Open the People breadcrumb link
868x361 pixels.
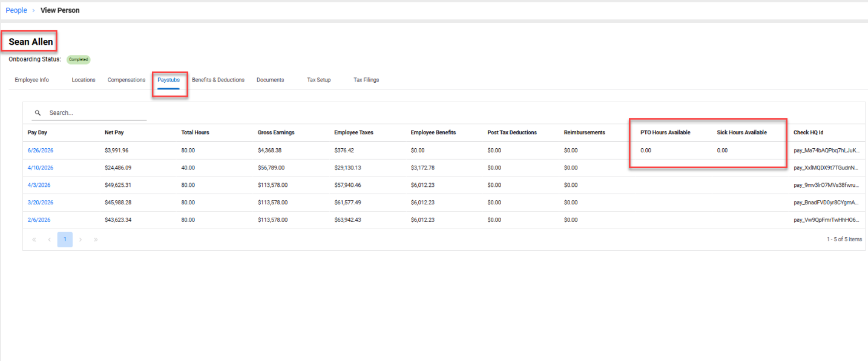pos(16,10)
